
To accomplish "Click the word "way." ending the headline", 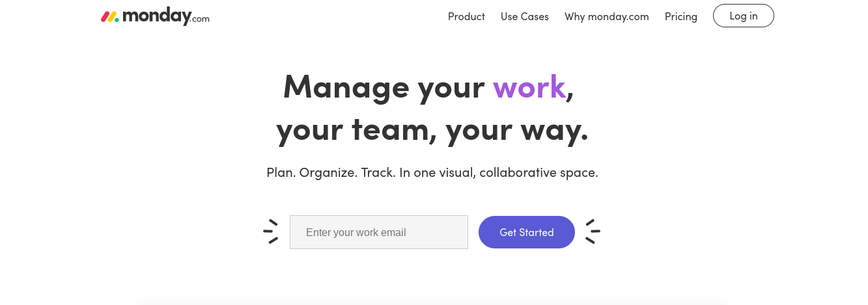I will pos(554,129).
